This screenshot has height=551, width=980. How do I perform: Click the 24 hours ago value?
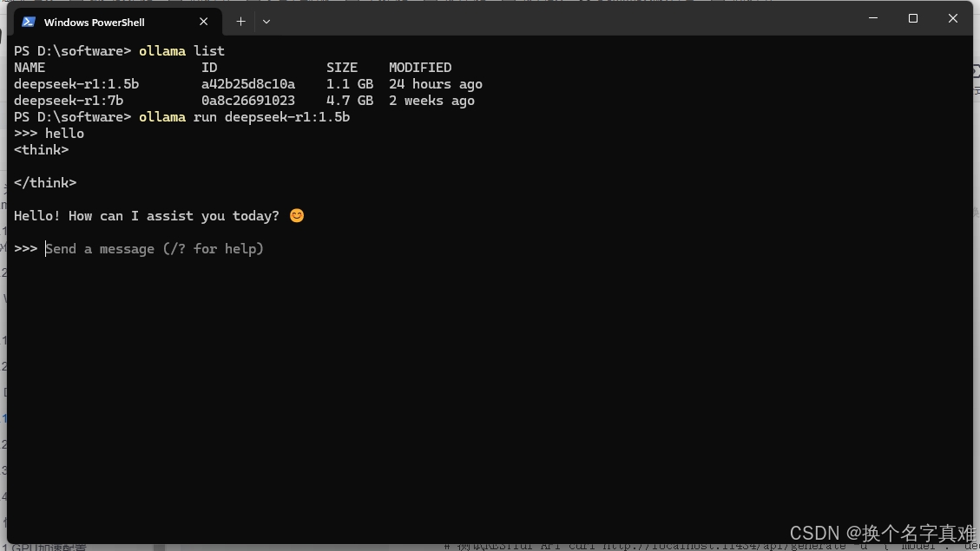[x=436, y=83]
